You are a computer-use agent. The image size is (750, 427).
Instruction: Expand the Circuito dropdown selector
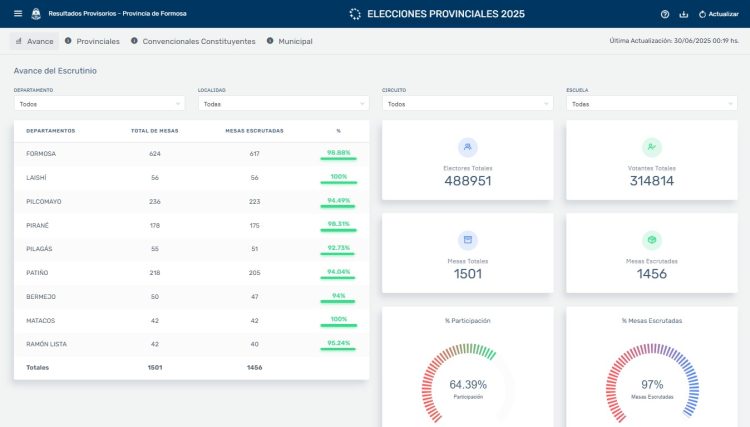click(x=467, y=104)
